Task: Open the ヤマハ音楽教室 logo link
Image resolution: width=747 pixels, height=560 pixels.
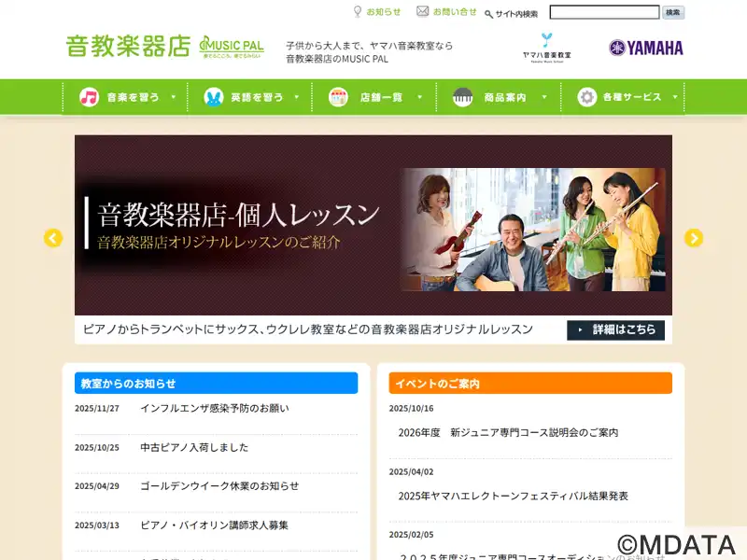Action: [547, 48]
